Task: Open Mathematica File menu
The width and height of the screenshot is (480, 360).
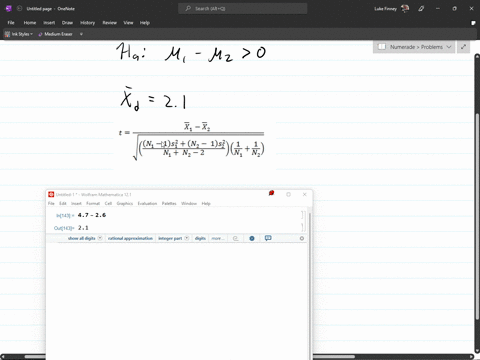Action: coord(51,203)
